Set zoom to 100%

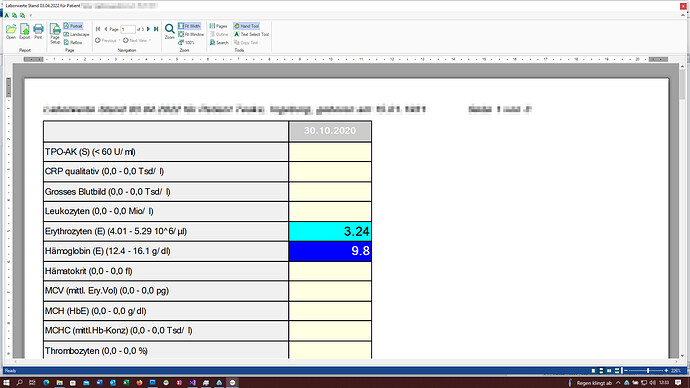coord(186,43)
